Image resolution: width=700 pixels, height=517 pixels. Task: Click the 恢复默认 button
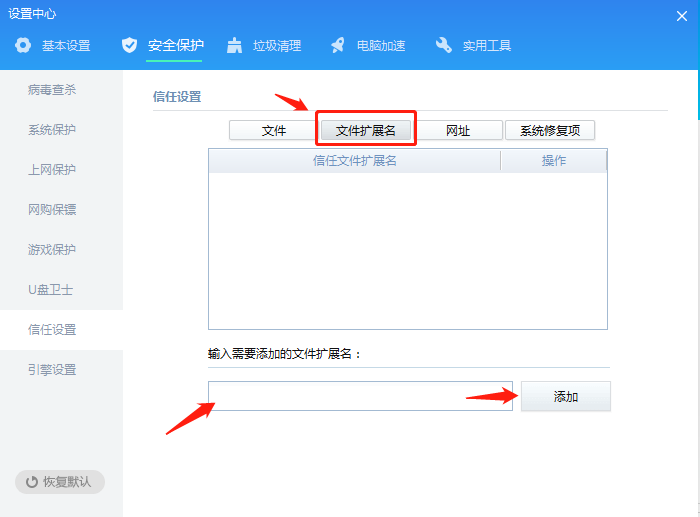click(60, 482)
